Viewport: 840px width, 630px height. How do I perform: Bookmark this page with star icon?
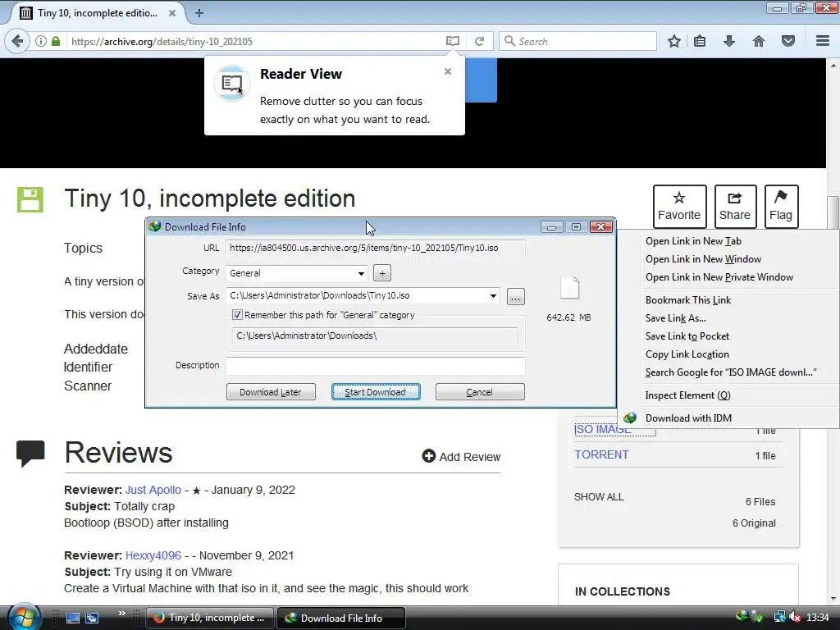(674, 41)
